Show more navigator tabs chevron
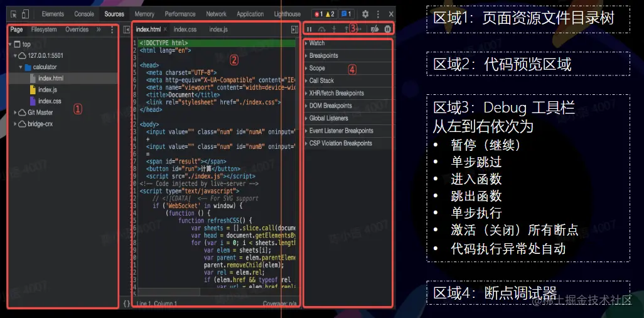This screenshot has height=318, width=644. (99, 30)
